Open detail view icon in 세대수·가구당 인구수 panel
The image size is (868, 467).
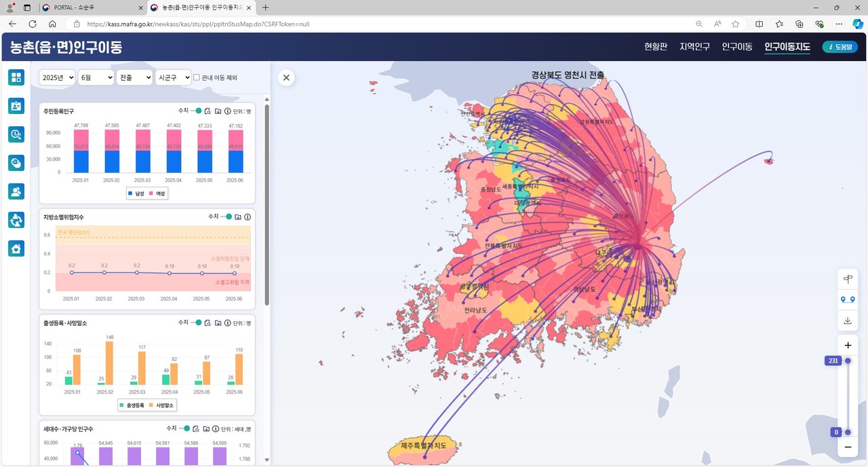[x=196, y=428]
